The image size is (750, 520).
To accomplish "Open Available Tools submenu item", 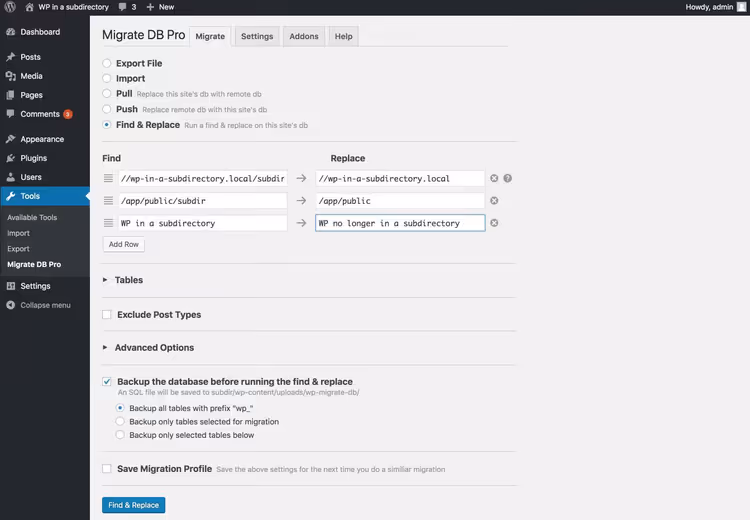I will coord(32,217).
